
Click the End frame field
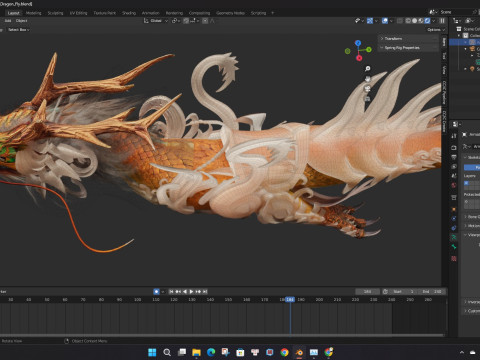tap(432, 291)
